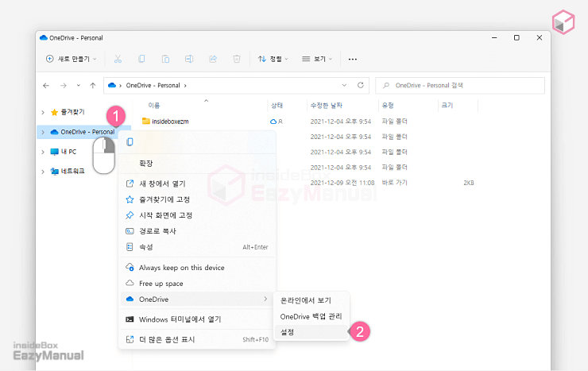The height and width of the screenshot is (371, 588).
Task: Click the OneDrive - Personal 검색 search field
Action: click(460, 86)
